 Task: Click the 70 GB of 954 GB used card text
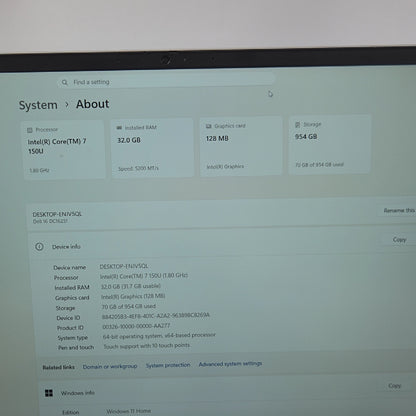tap(319, 164)
